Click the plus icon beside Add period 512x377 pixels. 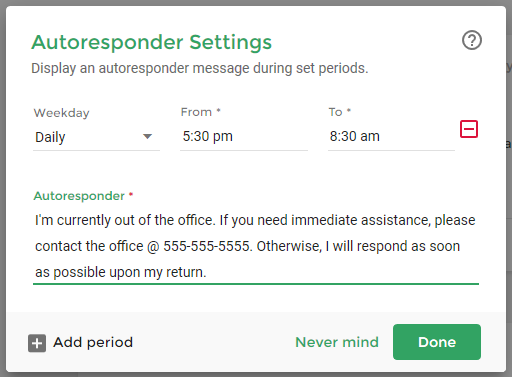[x=37, y=343]
